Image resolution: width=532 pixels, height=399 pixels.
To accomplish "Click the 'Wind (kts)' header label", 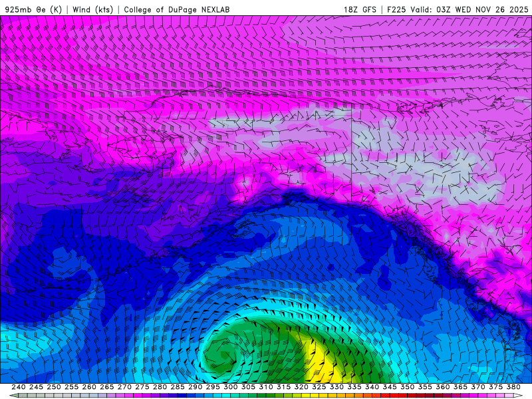I will point(93,9).
